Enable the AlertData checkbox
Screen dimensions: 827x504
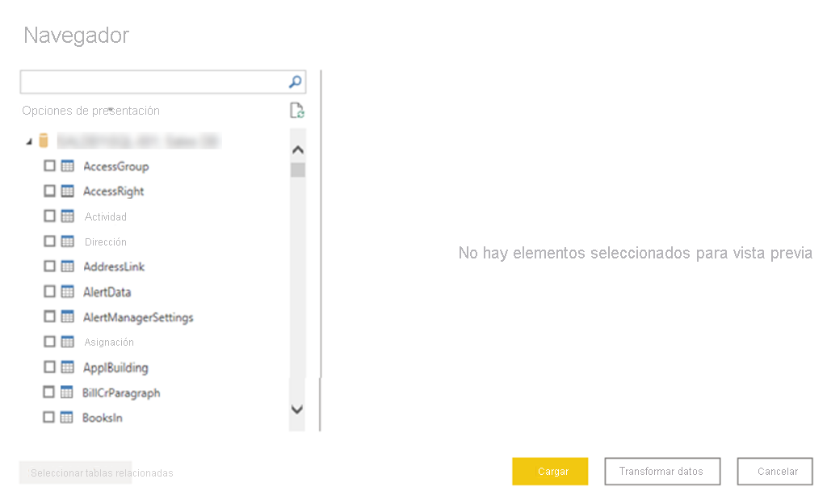49,292
